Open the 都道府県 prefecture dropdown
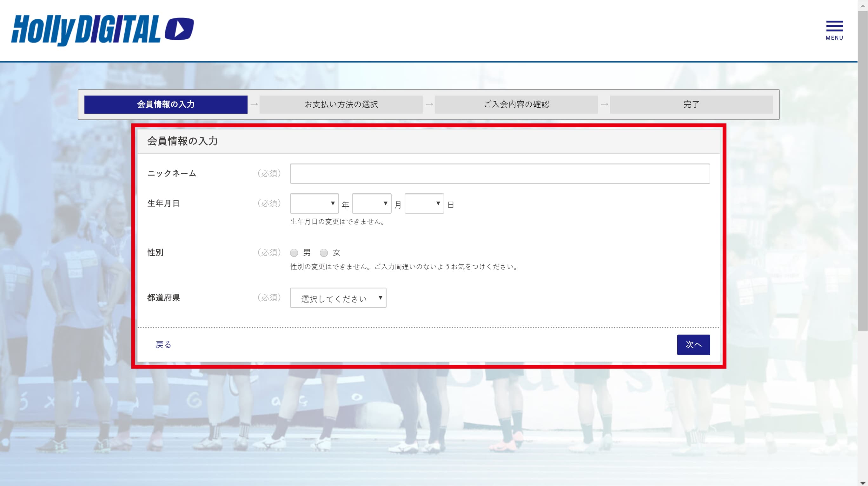868x486 pixels. click(x=338, y=297)
